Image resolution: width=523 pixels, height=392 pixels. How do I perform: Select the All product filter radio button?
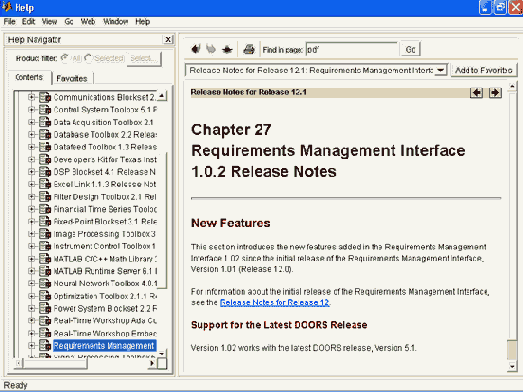click(65, 58)
